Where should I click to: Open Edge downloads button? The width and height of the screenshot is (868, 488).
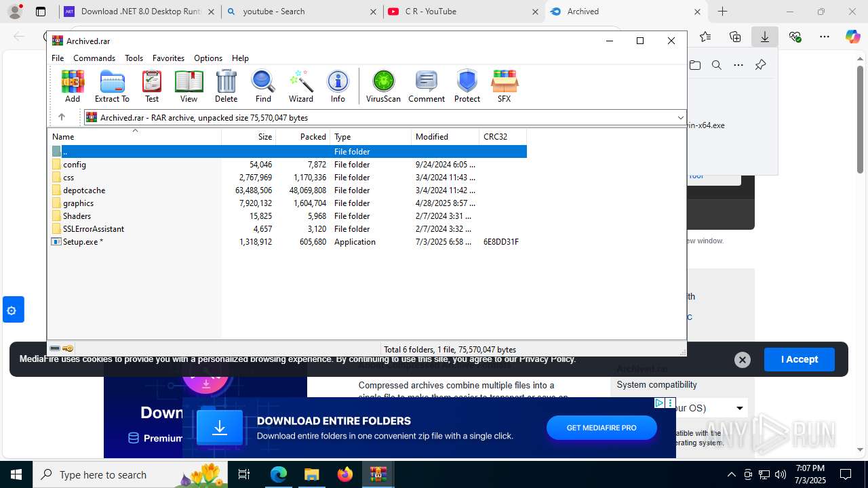pyautogui.click(x=765, y=37)
